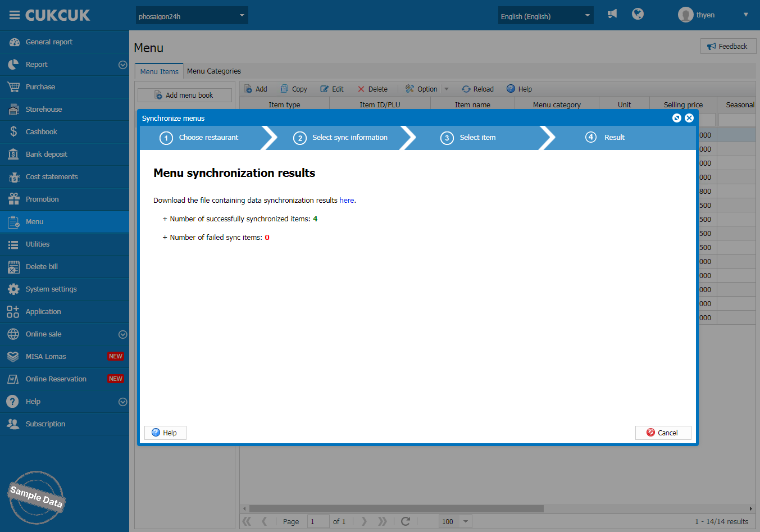Expand the sidebar Help submenu chevron

pos(122,402)
